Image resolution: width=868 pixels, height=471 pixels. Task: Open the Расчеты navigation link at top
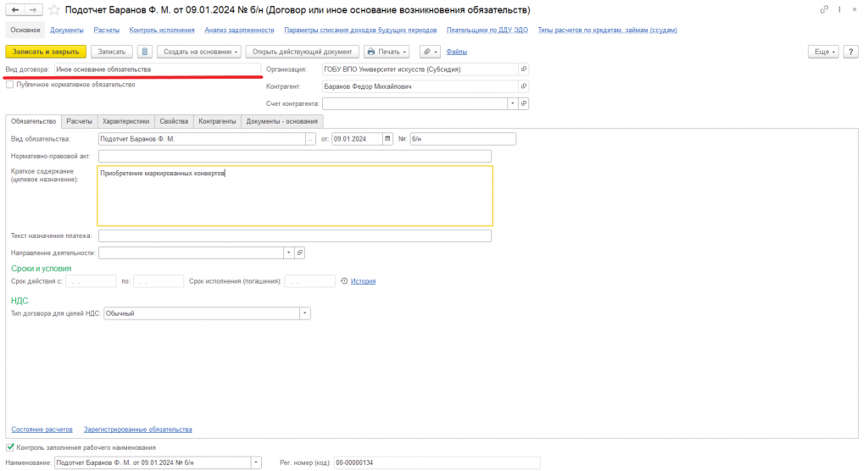point(106,30)
